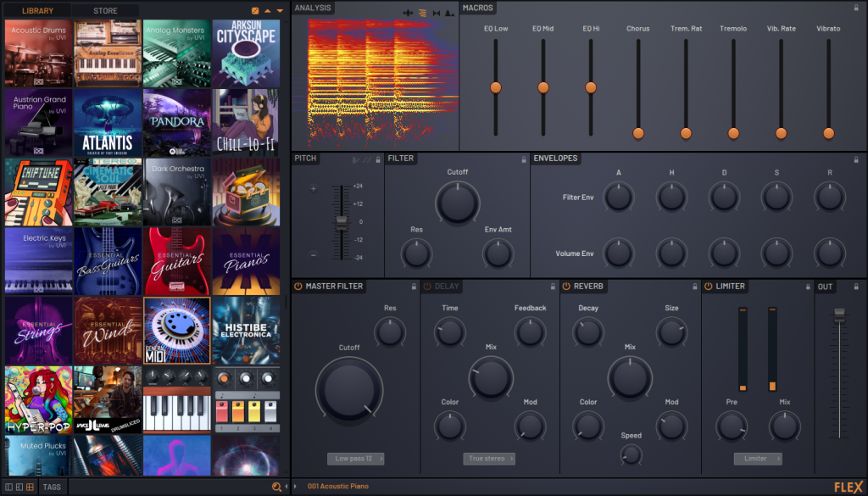The width and height of the screenshot is (868, 496).
Task: Select the waveform display icon in Analysis panel
Action: (409, 12)
